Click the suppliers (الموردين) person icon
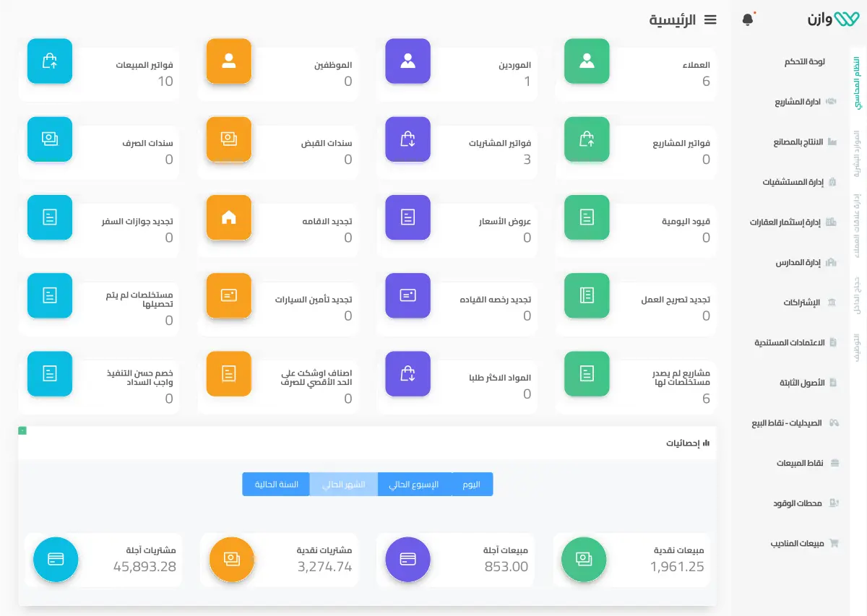This screenshot has height=616, width=867. coord(407,61)
